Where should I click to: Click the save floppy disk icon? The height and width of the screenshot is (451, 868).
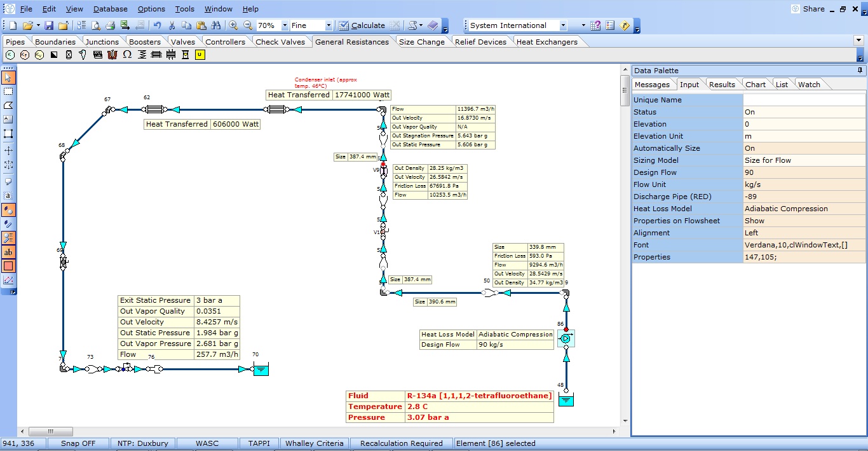[49, 25]
